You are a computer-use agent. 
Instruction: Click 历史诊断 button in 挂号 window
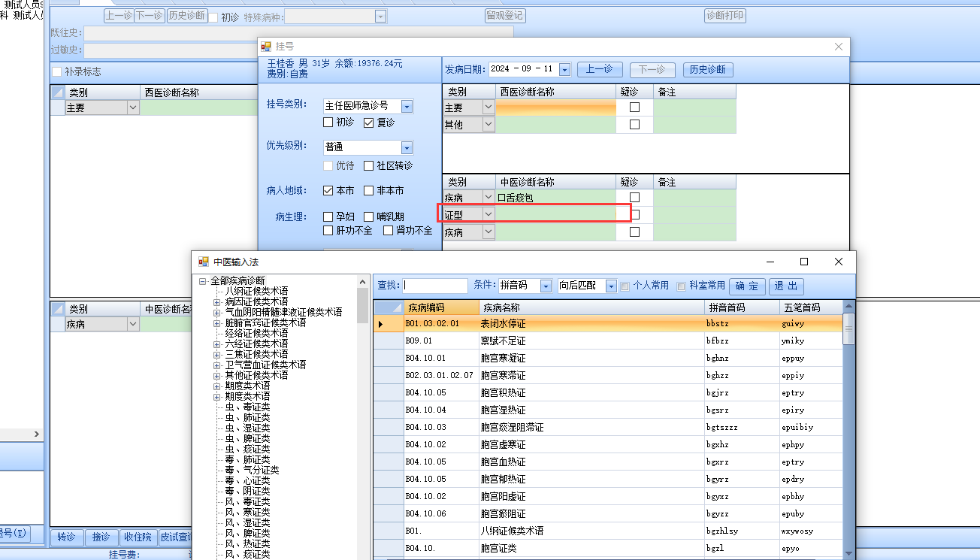pos(708,69)
